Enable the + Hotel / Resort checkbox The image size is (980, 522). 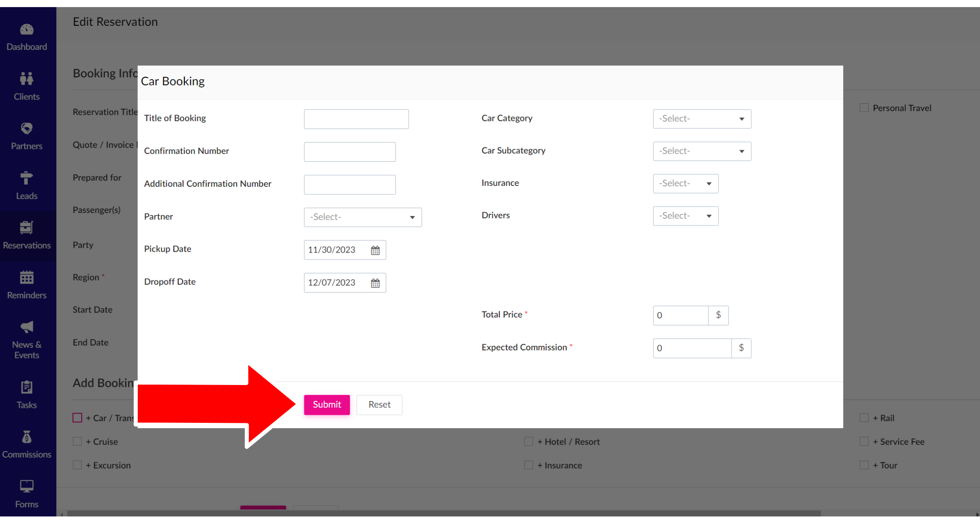pos(529,442)
